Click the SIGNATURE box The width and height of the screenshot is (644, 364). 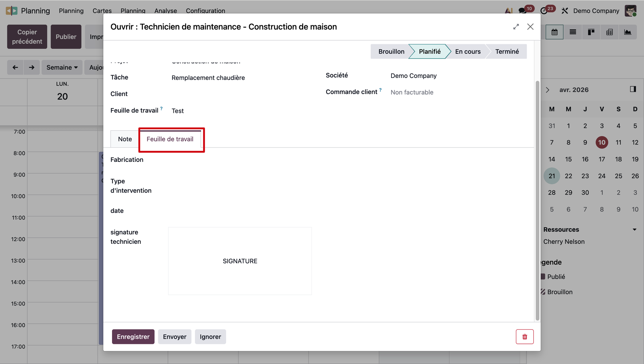point(240,261)
